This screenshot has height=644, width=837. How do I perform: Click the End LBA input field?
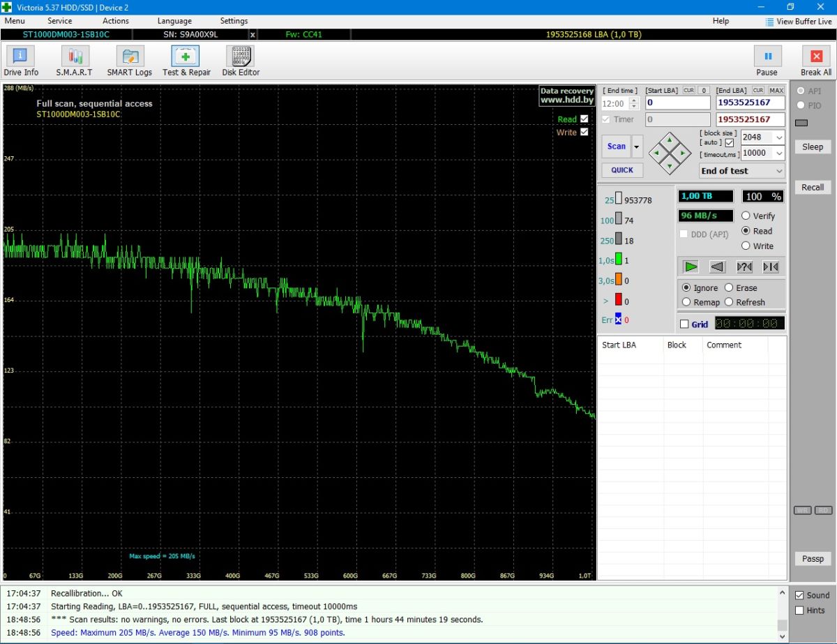tap(751, 103)
